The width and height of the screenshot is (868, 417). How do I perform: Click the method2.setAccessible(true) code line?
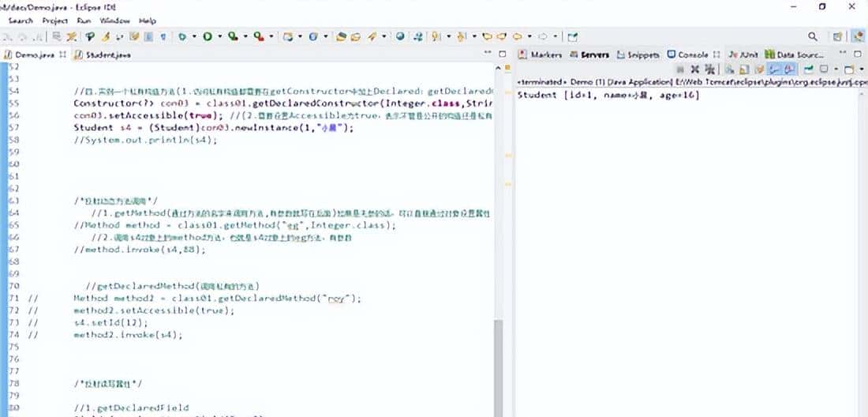click(154, 310)
